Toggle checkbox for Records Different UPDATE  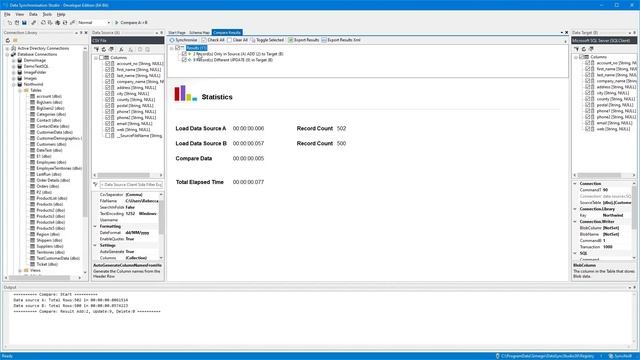pyautogui.click(x=184, y=60)
